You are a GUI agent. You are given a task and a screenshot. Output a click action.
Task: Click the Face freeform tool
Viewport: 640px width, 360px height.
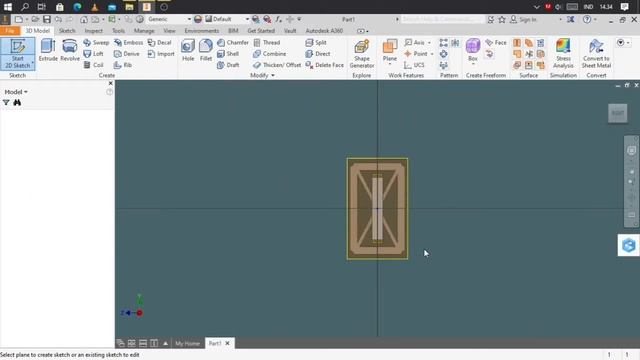(x=496, y=42)
